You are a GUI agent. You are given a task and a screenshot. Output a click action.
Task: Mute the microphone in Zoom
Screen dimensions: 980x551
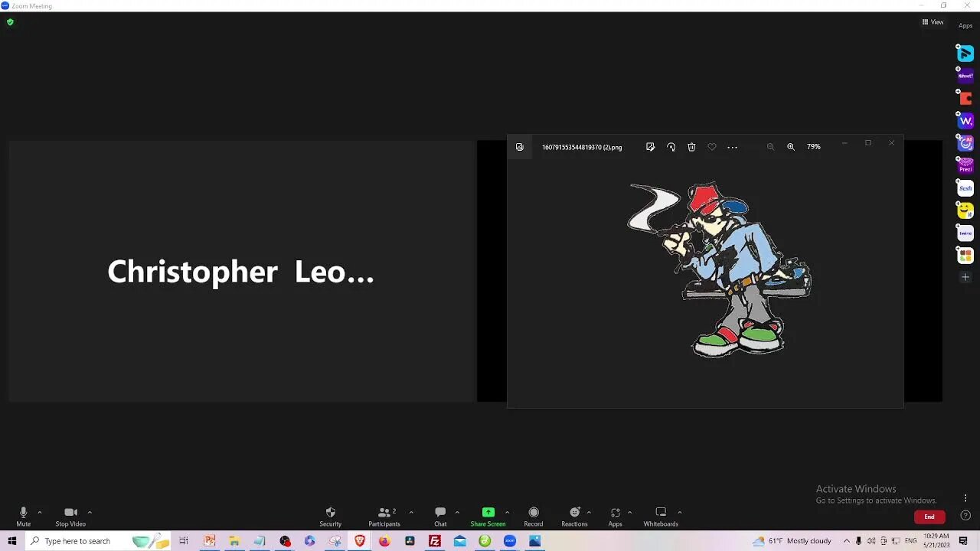[23, 517]
